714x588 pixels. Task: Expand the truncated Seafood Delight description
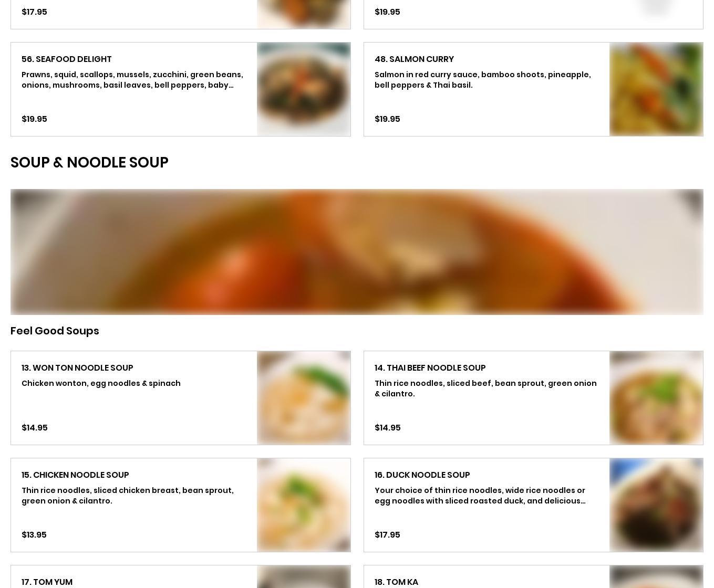coord(132,80)
